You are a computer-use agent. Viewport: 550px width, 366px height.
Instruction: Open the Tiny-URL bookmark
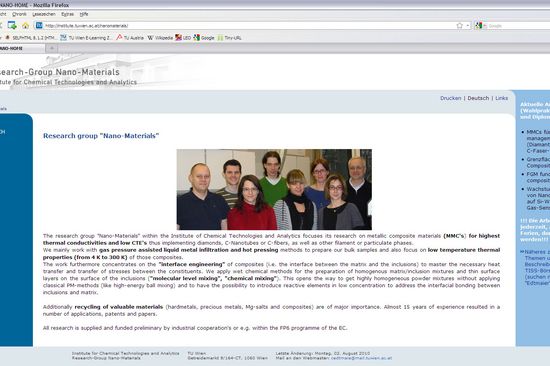[229, 38]
